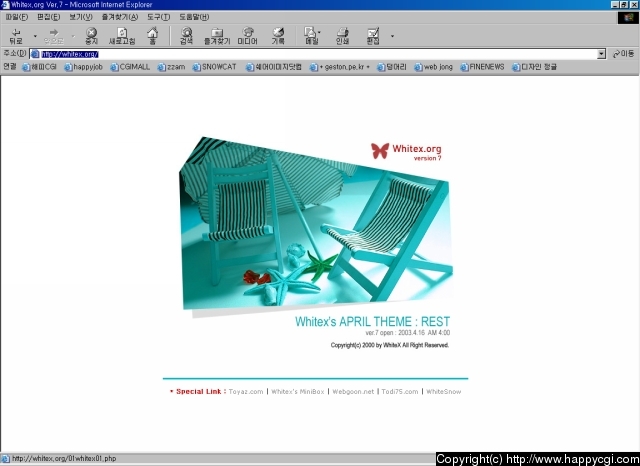The width and height of the screenshot is (640, 466).
Task: Click the status bar URL text
Action: coord(64,459)
